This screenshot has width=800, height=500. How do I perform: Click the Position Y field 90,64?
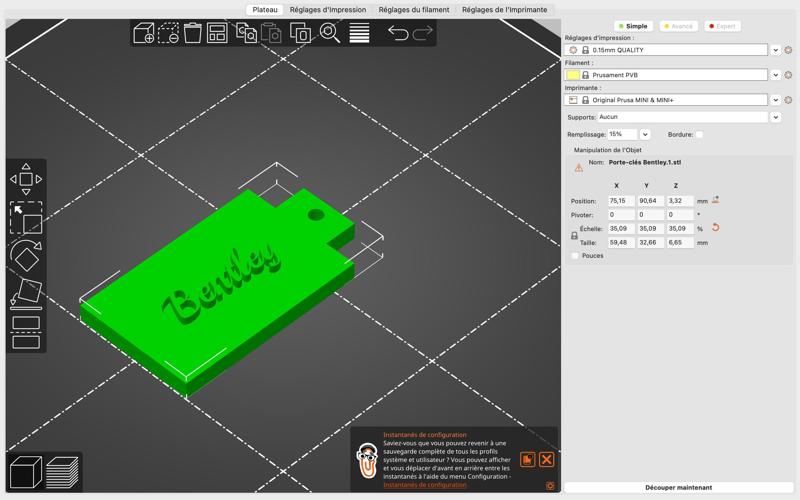coord(651,201)
